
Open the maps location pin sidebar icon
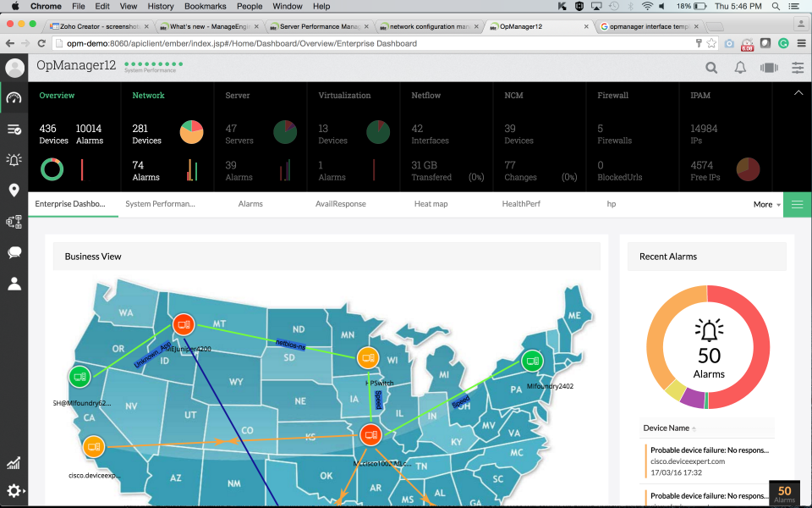tap(14, 190)
